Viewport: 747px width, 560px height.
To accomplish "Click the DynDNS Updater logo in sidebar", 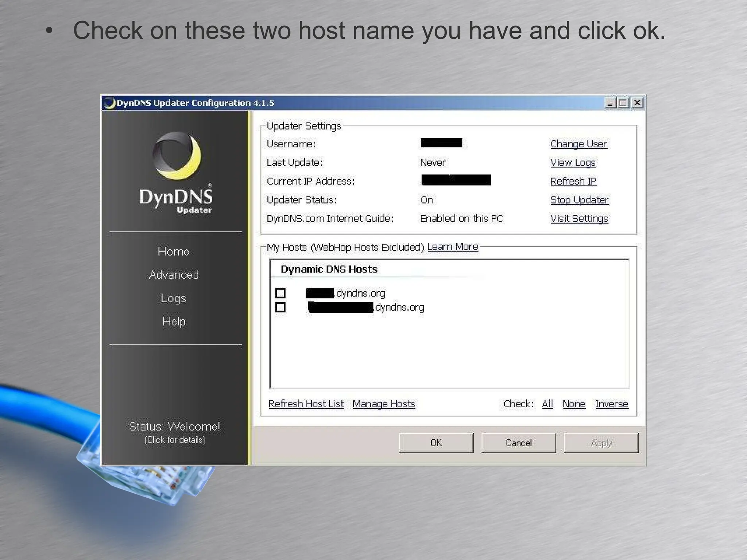I will click(176, 173).
